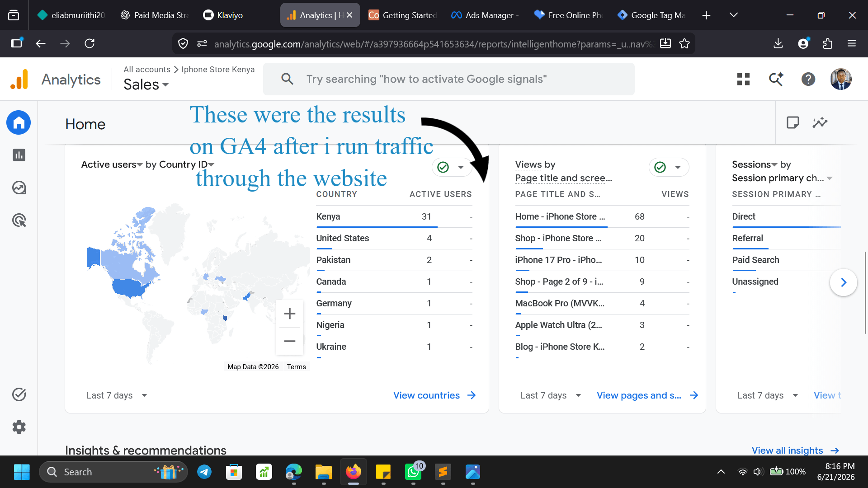
Task: Expand the Country ID dimension dropdown
Action: tap(186, 164)
